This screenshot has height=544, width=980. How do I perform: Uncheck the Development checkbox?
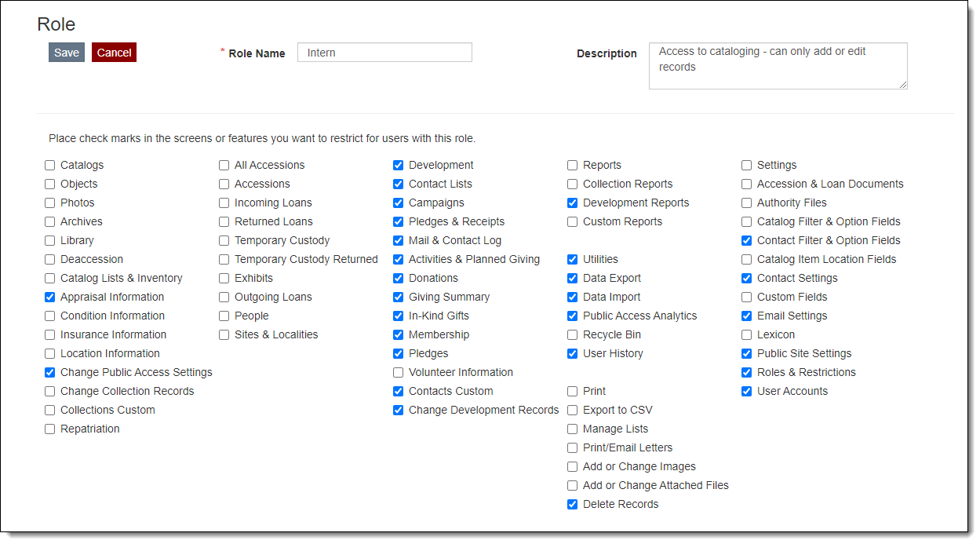tap(398, 165)
